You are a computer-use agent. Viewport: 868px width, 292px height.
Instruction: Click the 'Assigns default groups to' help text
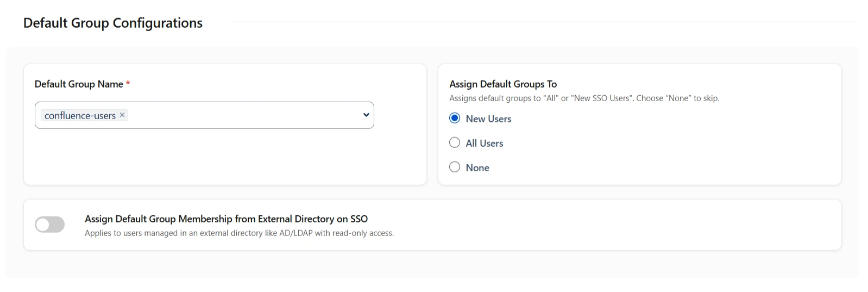click(584, 98)
